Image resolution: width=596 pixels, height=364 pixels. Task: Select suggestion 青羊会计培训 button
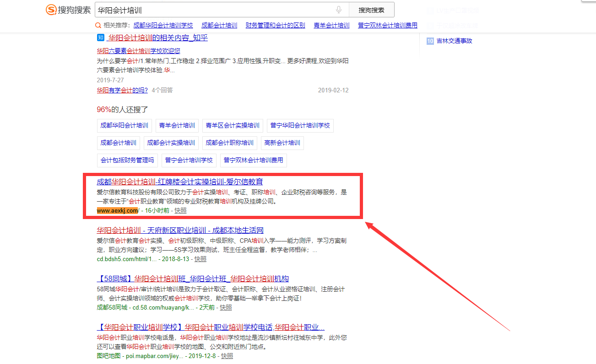177,125
